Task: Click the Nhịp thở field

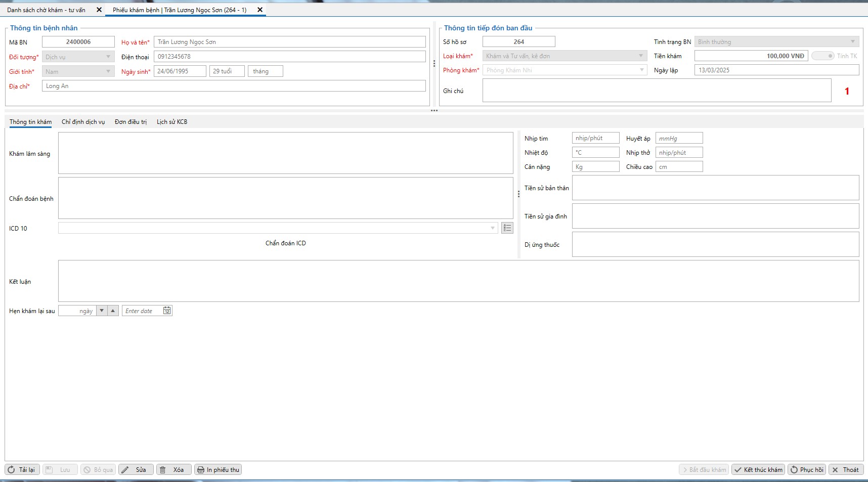Action: 679,152
